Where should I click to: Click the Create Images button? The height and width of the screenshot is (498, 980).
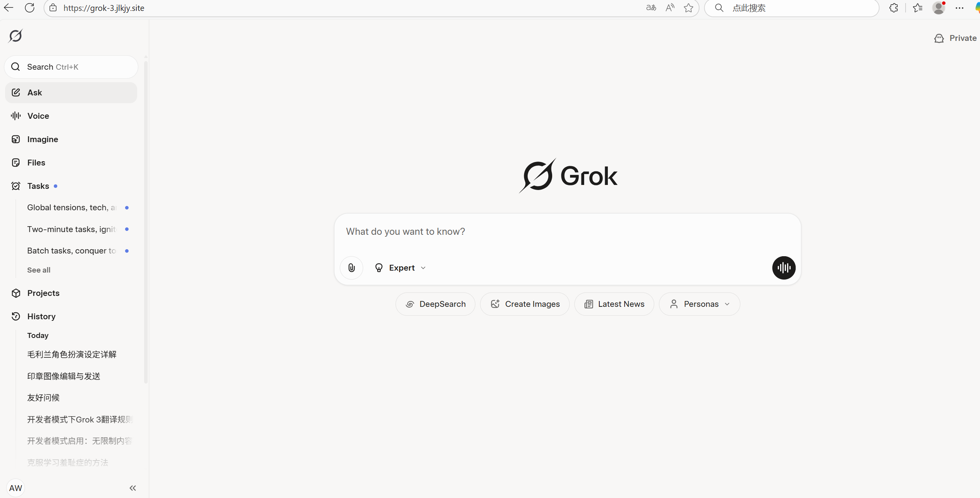pos(525,304)
